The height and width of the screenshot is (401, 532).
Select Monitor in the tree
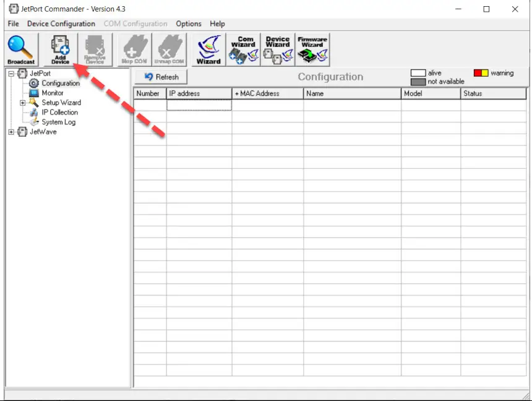(53, 93)
